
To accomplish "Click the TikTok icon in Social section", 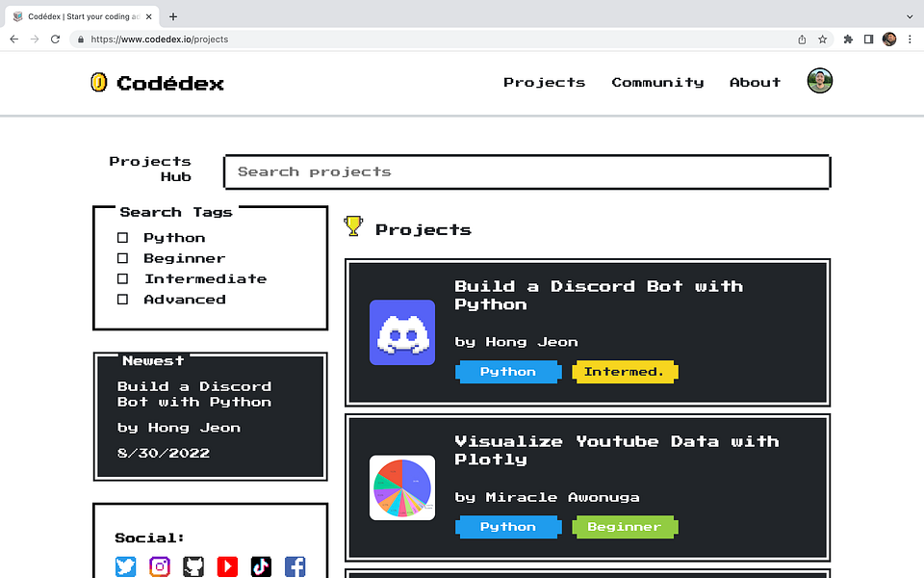I will pyautogui.click(x=261, y=566).
